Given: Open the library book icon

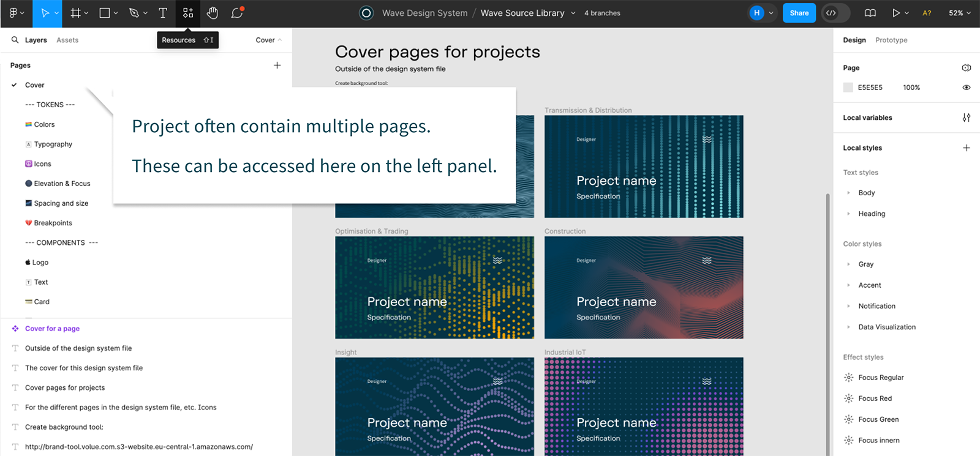Looking at the screenshot, I should tap(870, 13).
